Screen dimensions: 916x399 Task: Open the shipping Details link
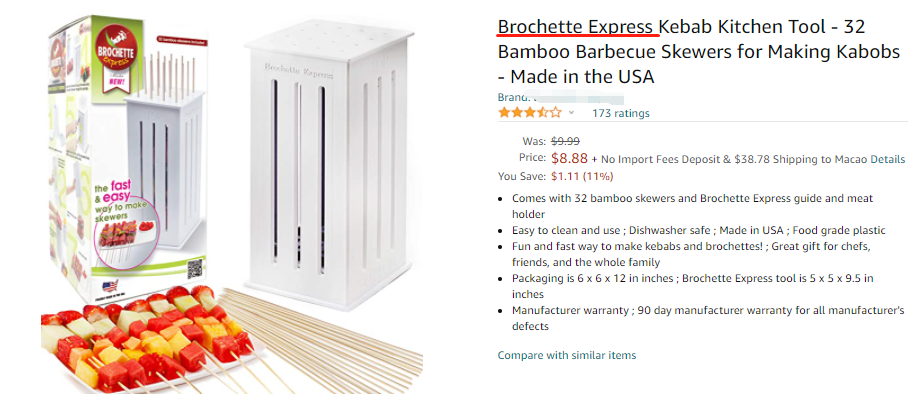[x=887, y=159]
